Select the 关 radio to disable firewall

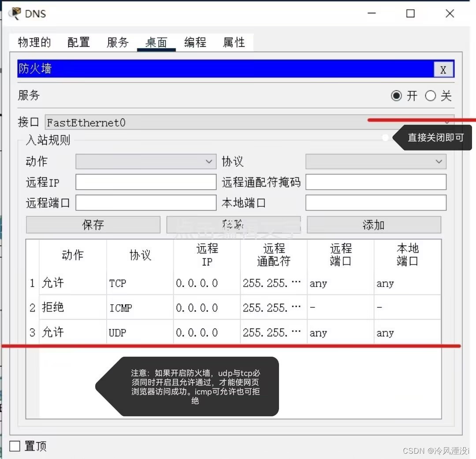click(x=431, y=96)
